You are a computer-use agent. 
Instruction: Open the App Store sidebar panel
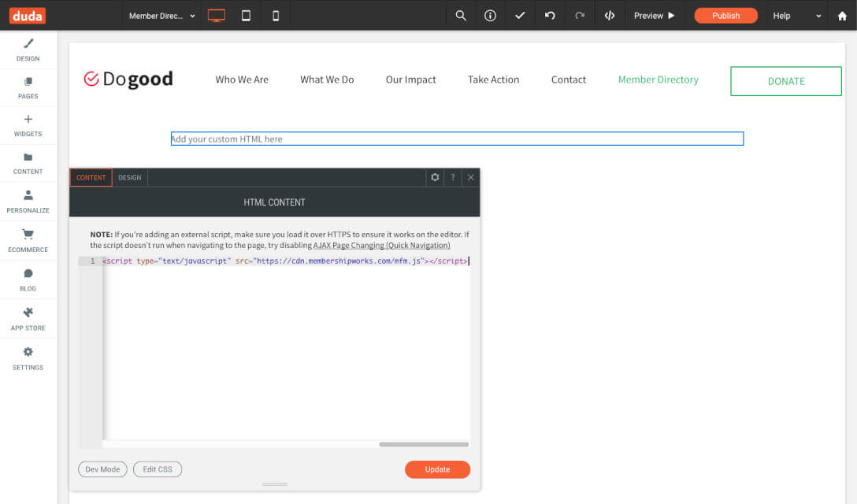pos(28,319)
